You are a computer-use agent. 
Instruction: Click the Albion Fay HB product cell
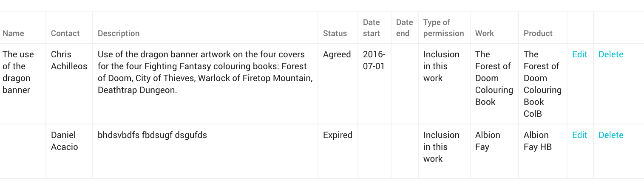click(537, 141)
